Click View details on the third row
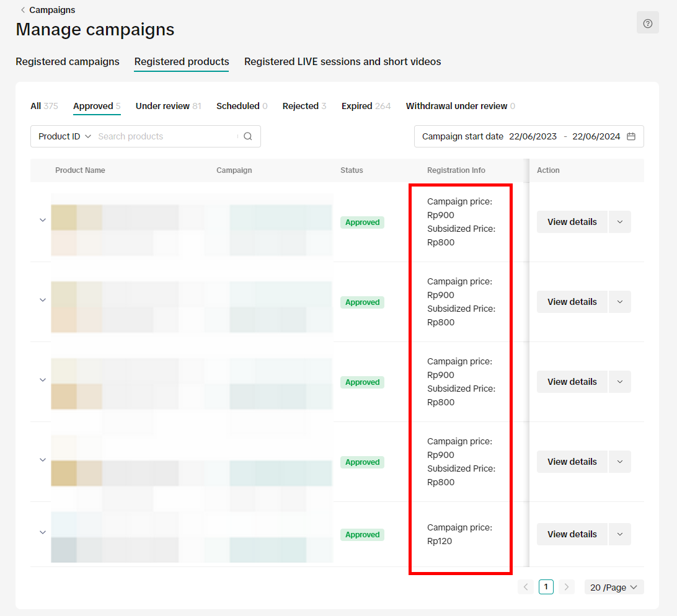677x616 pixels. coord(572,382)
